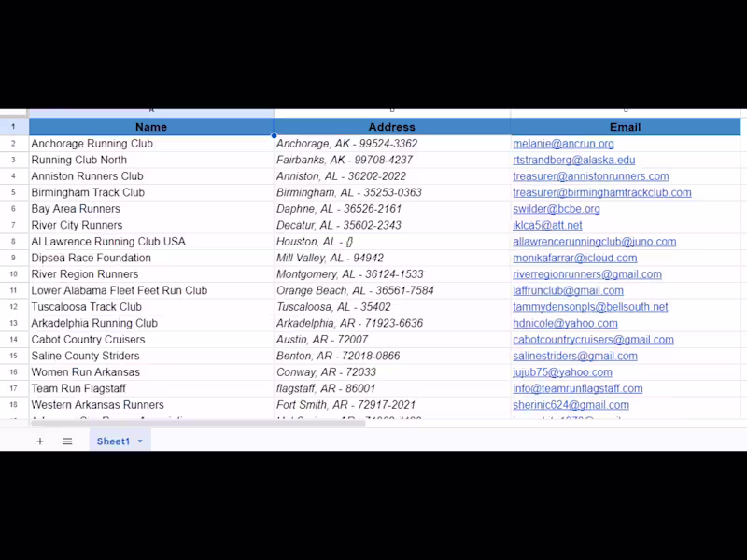Screen dimensions: 747x560
Task: Open sherinic624@gmail.com email link
Action: click(x=571, y=405)
